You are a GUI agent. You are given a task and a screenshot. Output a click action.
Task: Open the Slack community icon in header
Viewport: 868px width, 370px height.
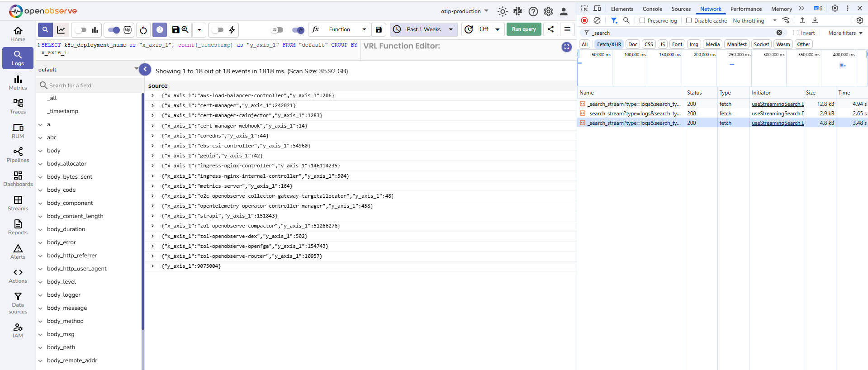point(518,11)
